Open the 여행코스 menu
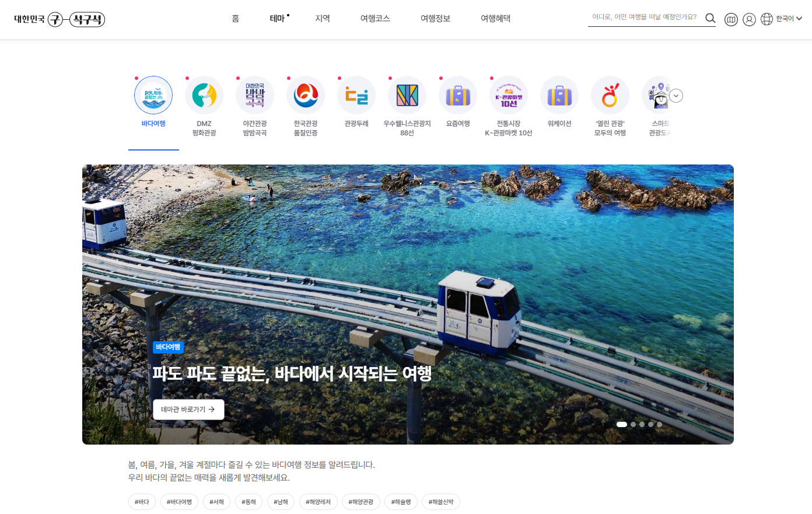The image size is (812, 514). (x=375, y=19)
